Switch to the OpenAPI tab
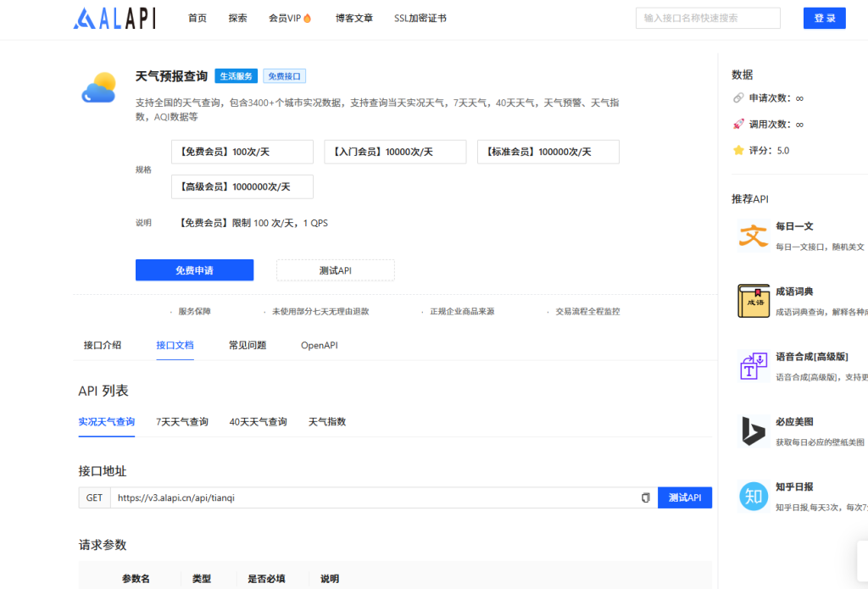Image resolution: width=868 pixels, height=589 pixels. [320, 345]
